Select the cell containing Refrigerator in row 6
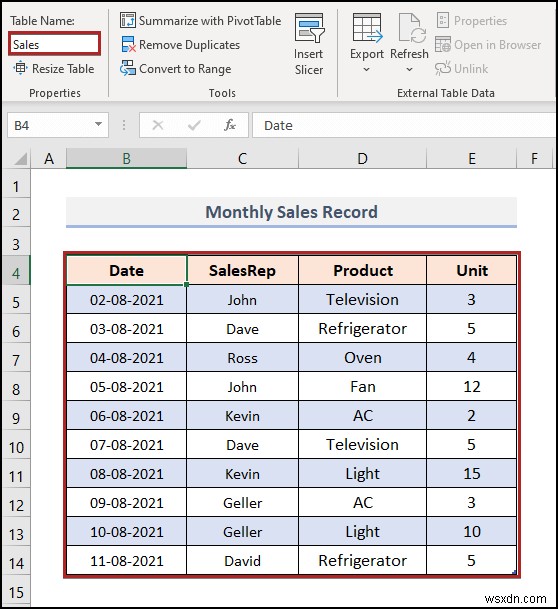This screenshot has height=609, width=558. [x=362, y=329]
